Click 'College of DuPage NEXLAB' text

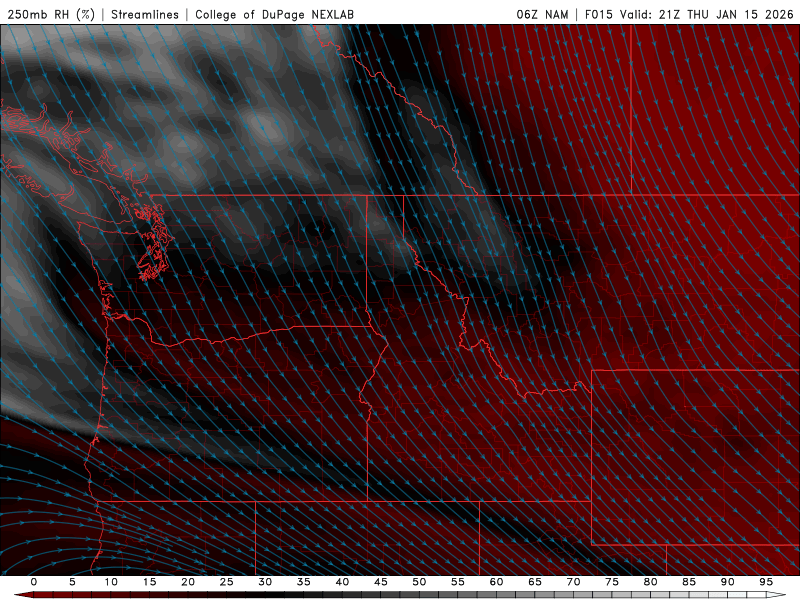274,14
